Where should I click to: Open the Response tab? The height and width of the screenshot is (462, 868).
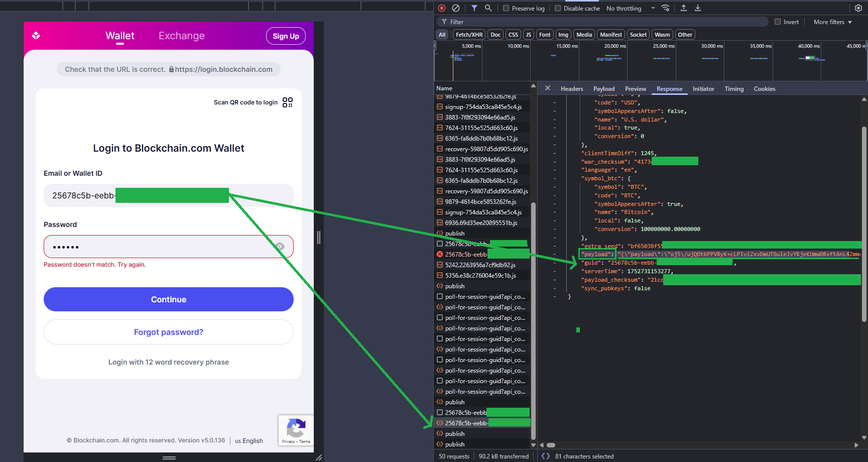pos(670,89)
